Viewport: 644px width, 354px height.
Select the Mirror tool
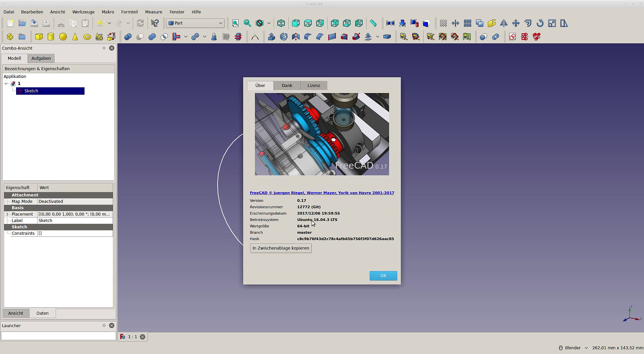[296, 37]
